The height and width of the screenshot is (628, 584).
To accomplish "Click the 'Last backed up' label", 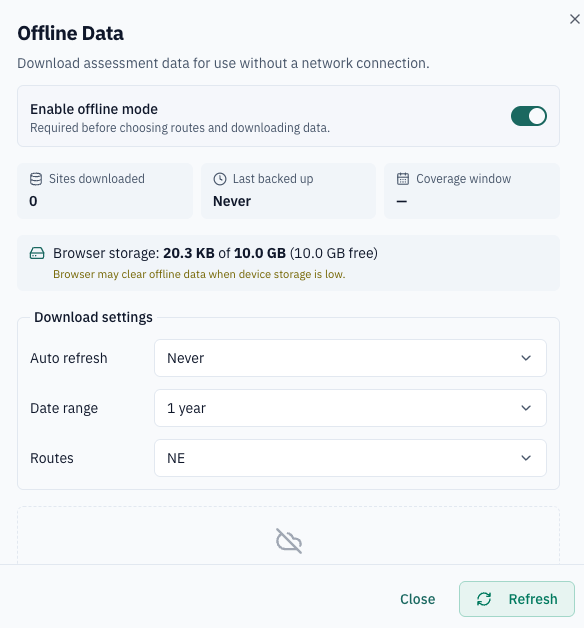I will [273, 179].
